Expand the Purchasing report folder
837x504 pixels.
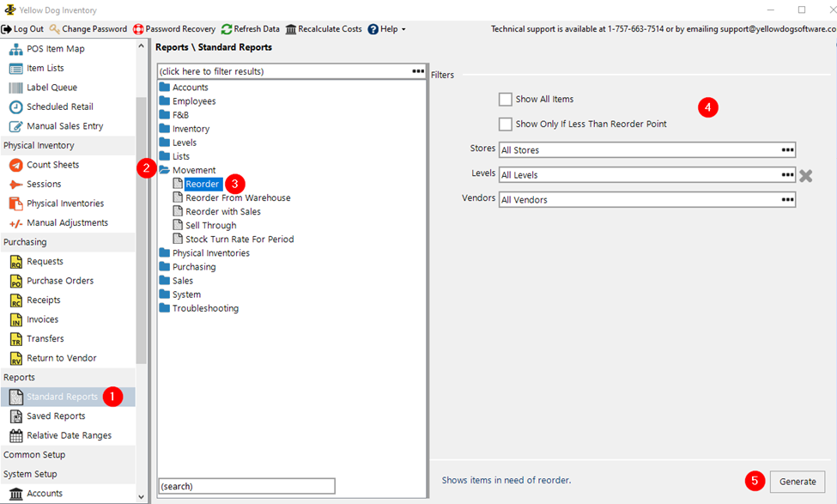[x=165, y=266]
